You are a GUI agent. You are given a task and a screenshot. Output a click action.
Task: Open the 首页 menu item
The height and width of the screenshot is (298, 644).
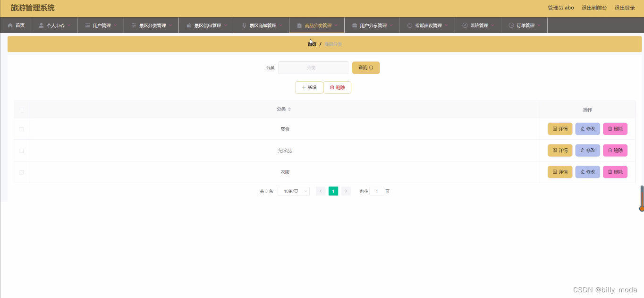pos(16,26)
